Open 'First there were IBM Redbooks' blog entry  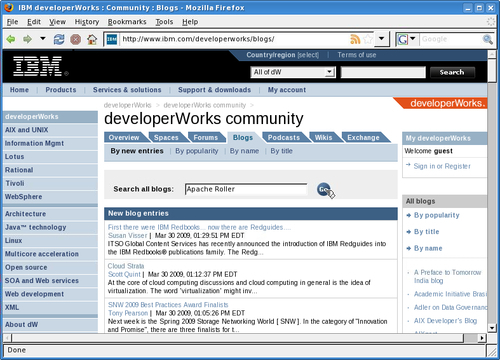[x=199, y=227]
